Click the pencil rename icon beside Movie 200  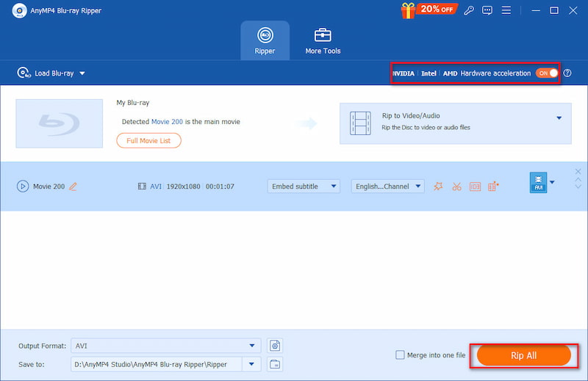(73, 186)
